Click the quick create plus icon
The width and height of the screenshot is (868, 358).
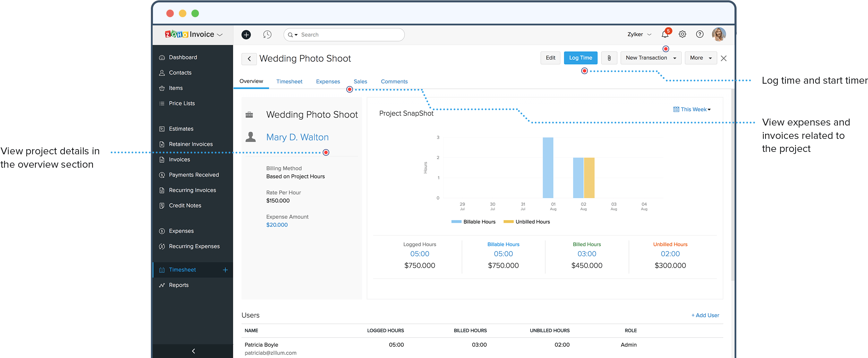246,35
